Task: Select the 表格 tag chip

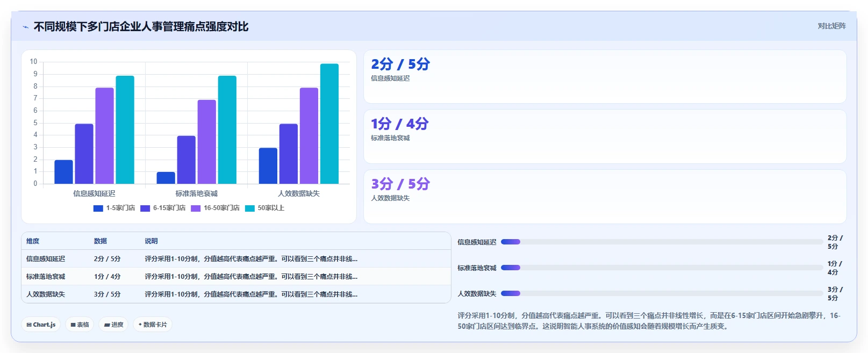Action: click(x=80, y=325)
